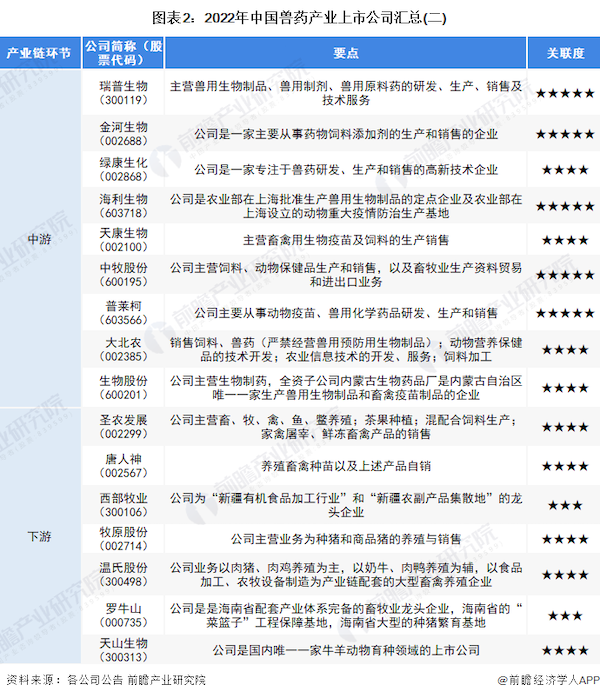Select the 中游 category cell
This screenshot has height=698, width=600.
coord(40,239)
